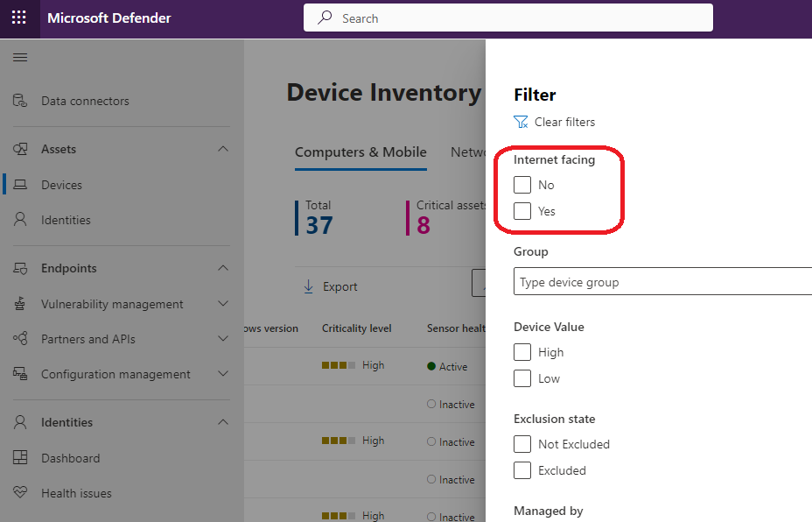The width and height of the screenshot is (812, 522).
Task: Enable the Device Value High filter
Action: click(521, 352)
